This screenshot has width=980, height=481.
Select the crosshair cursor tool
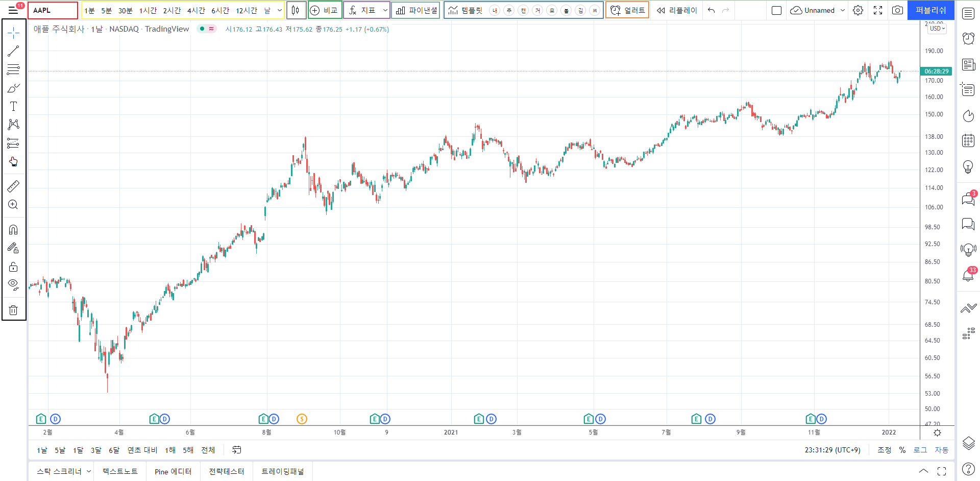tap(13, 33)
